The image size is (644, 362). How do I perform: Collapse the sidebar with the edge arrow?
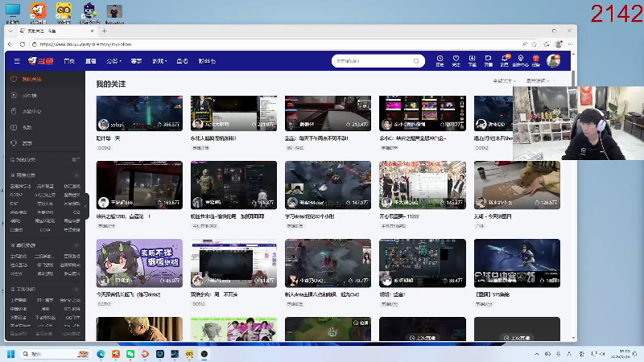(x=86, y=207)
